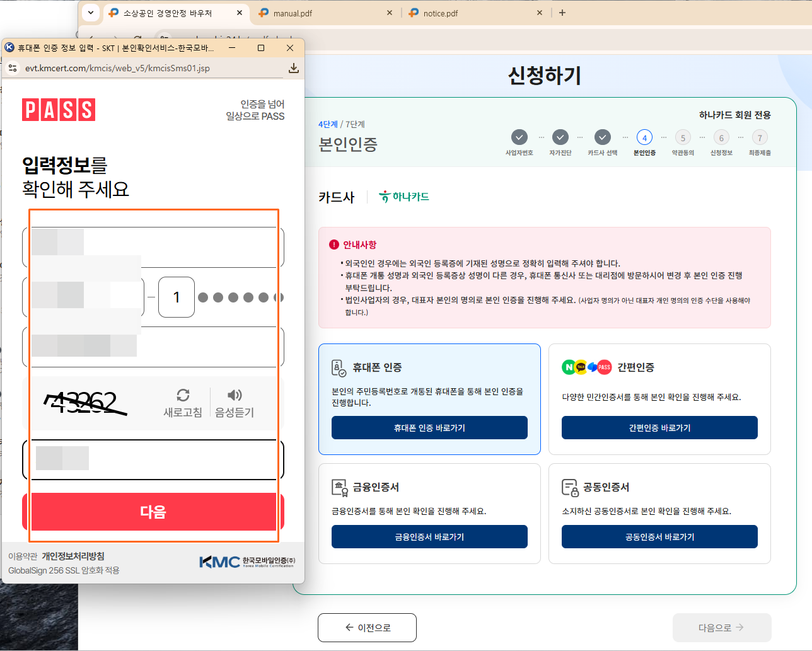Click the Naver icon in 간편인증
Image resolution: width=812 pixels, height=651 pixels.
coord(569,367)
